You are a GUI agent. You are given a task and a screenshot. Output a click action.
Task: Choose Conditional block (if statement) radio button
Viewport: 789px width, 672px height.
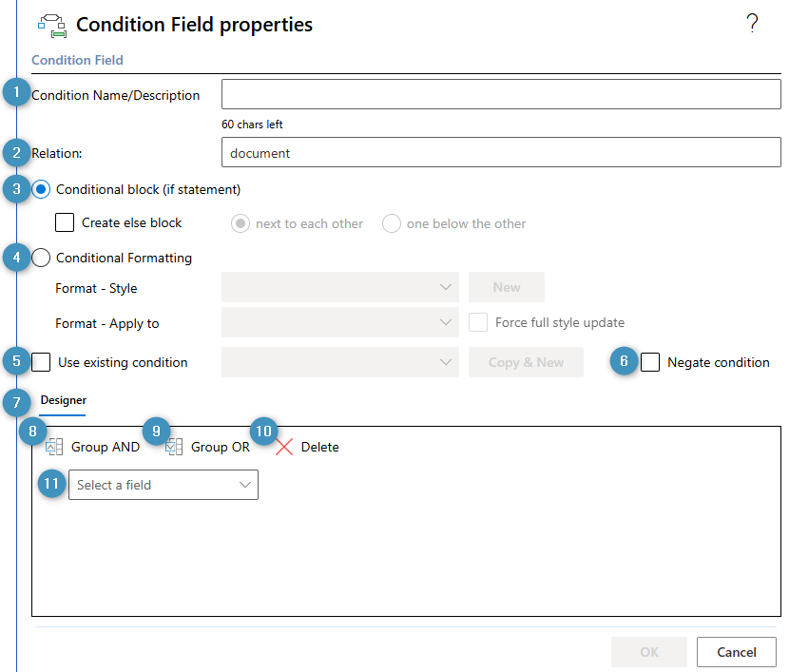pyautogui.click(x=41, y=190)
